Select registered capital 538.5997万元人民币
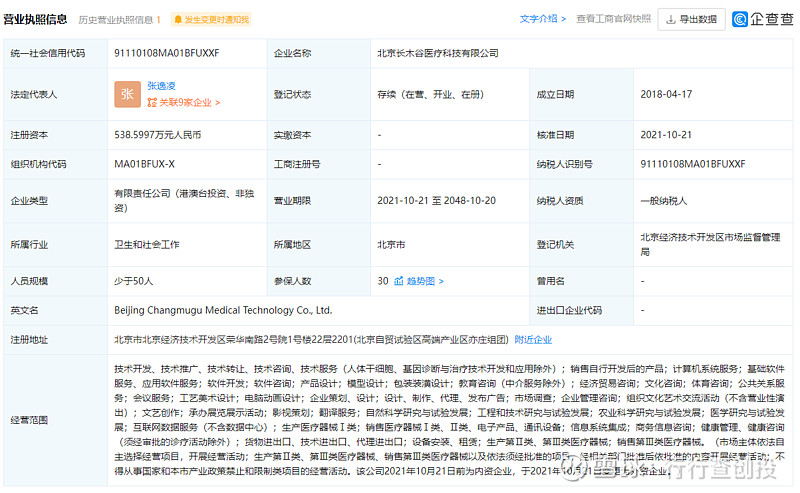This screenshot has width=800, height=493. [158, 135]
